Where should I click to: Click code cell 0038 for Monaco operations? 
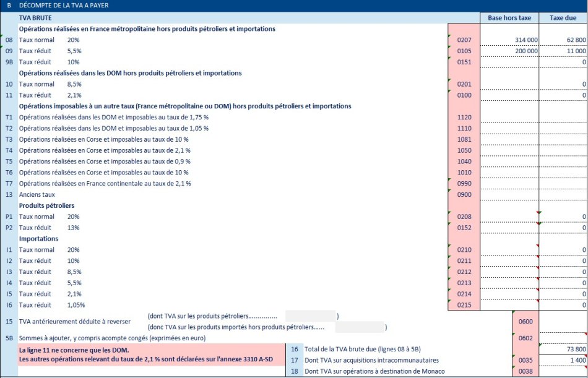[525, 371]
